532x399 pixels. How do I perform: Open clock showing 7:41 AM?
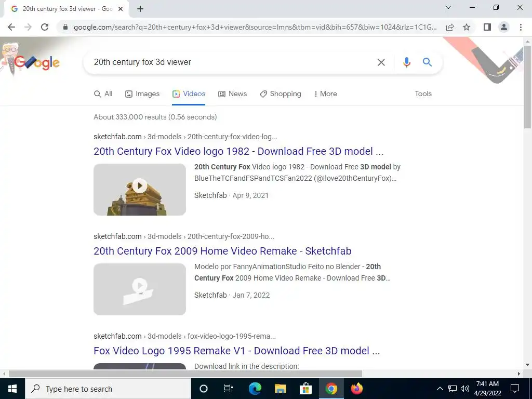pyautogui.click(x=487, y=389)
